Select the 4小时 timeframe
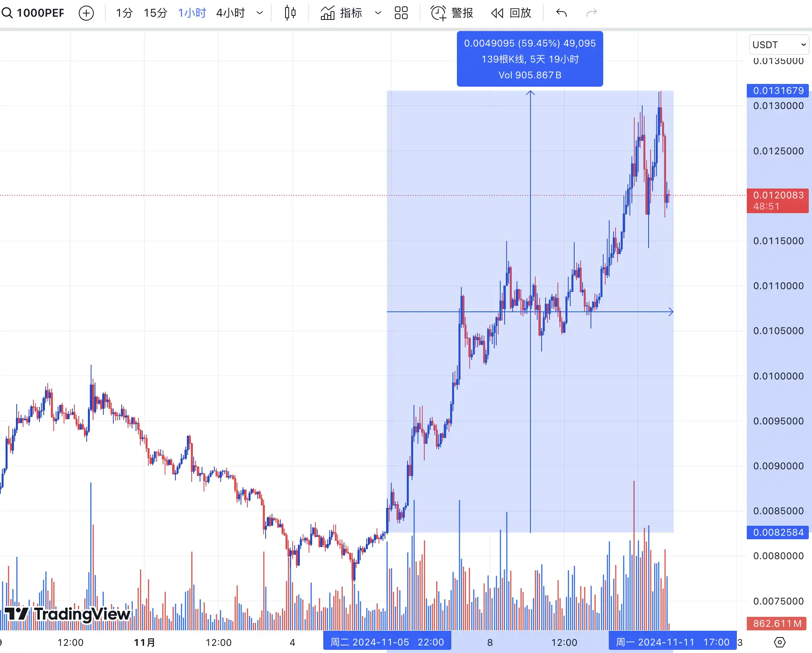812x653 pixels. coord(230,13)
